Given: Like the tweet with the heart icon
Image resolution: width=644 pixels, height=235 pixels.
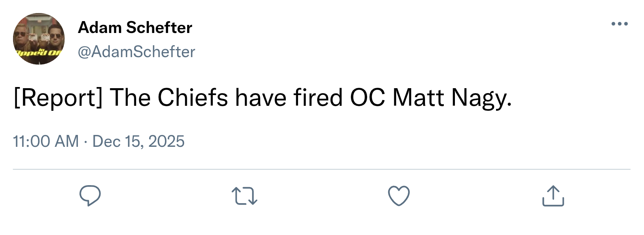Looking at the screenshot, I should coord(399,196).
